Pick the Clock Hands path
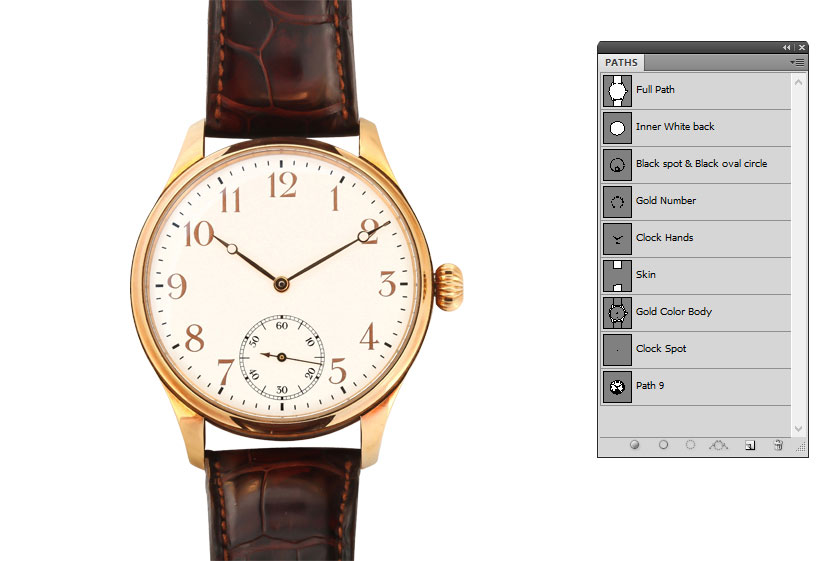Image resolution: width=836 pixels, height=561 pixels. coord(664,238)
